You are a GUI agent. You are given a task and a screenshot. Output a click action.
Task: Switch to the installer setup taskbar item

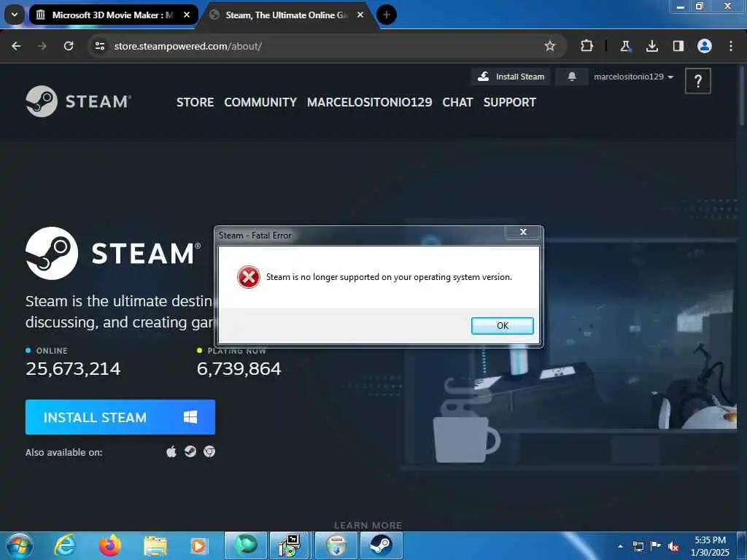(x=290, y=545)
